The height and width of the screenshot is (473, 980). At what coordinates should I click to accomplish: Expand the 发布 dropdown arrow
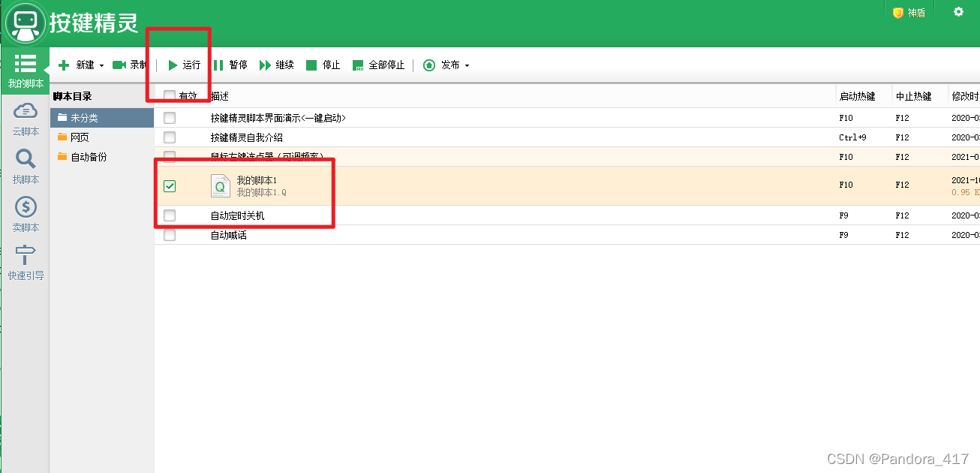(x=467, y=66)
